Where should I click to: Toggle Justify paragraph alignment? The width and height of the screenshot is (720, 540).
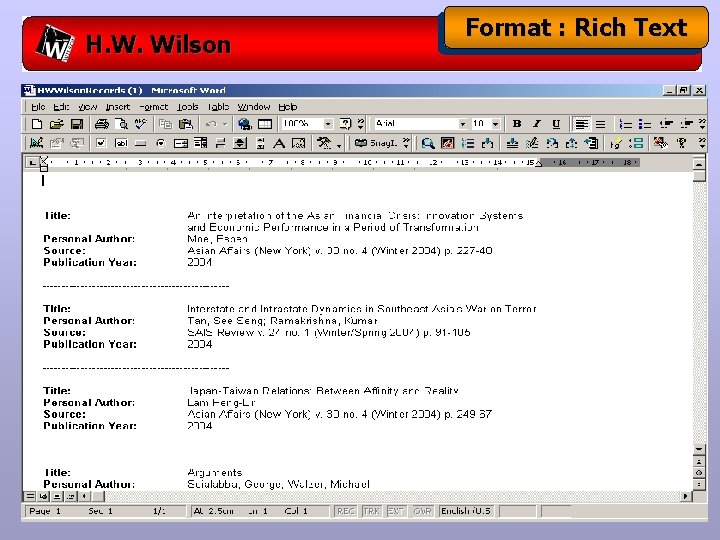601,124
